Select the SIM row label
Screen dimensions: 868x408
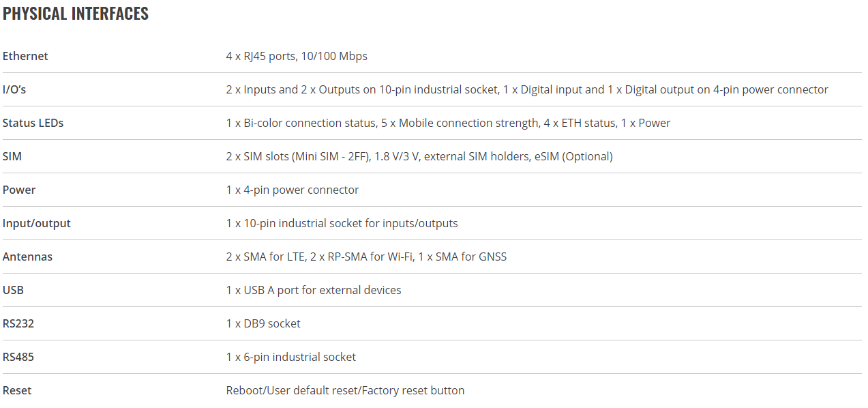(12, 156)
